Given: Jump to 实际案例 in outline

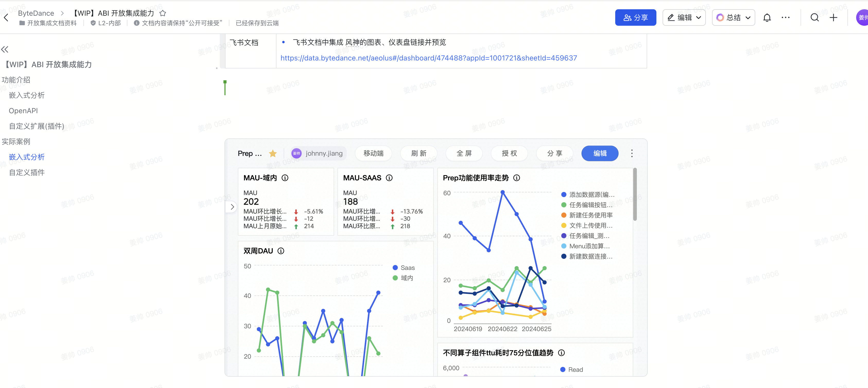Looking at the screenshot, I should [x=16, y=142].
